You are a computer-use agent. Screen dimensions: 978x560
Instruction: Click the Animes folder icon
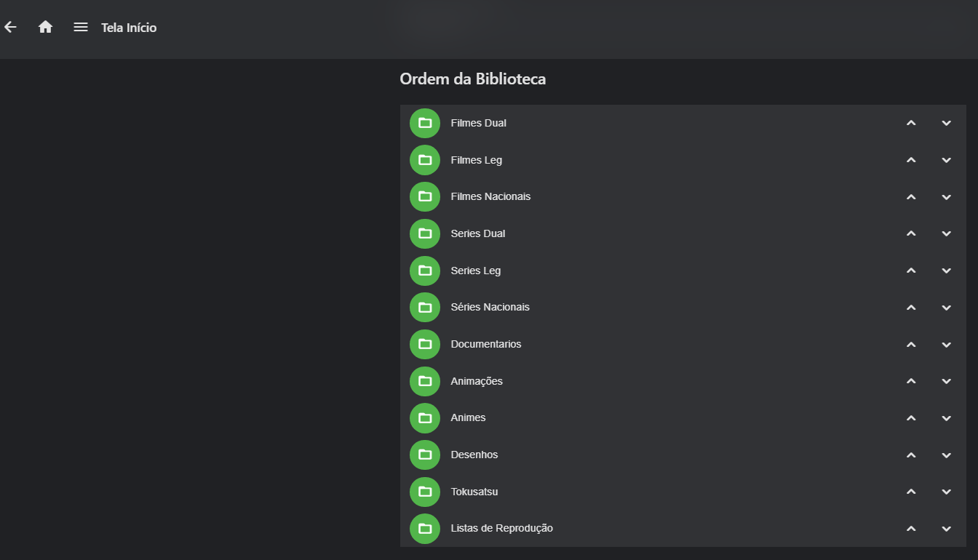[x=425, y=418]
